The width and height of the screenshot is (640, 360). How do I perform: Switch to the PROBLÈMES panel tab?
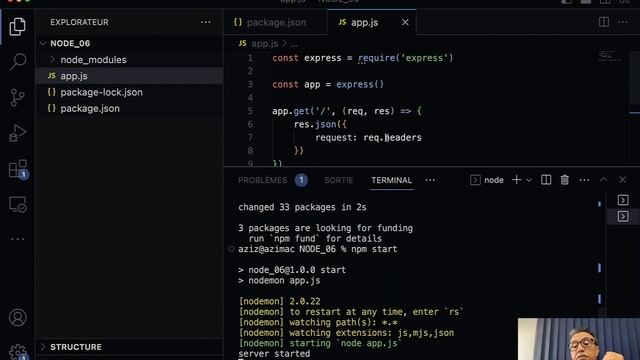coord(262,180)
